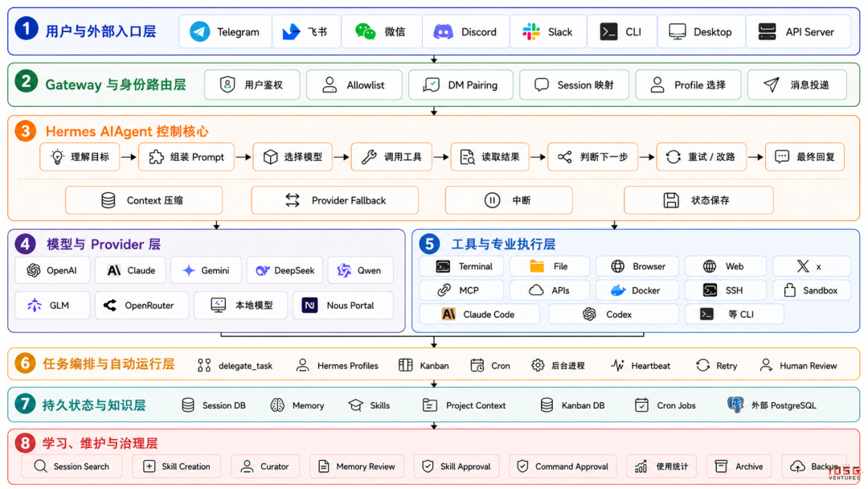Click the CLI terminal prompt icon
Image resolution: width=868 pixels, height=489 pixels.
click(x=608, y=31)
